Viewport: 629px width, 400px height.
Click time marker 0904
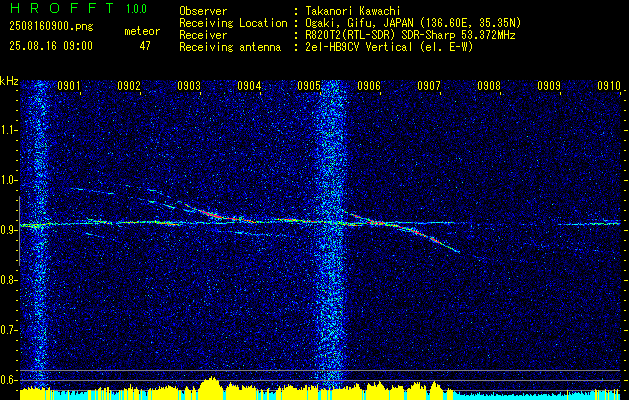(x=249, y=85)
